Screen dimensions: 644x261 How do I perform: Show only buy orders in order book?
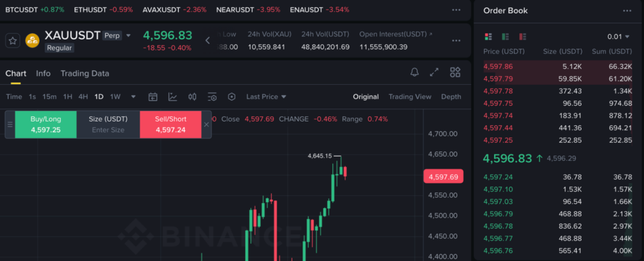(x=506, y=36)
